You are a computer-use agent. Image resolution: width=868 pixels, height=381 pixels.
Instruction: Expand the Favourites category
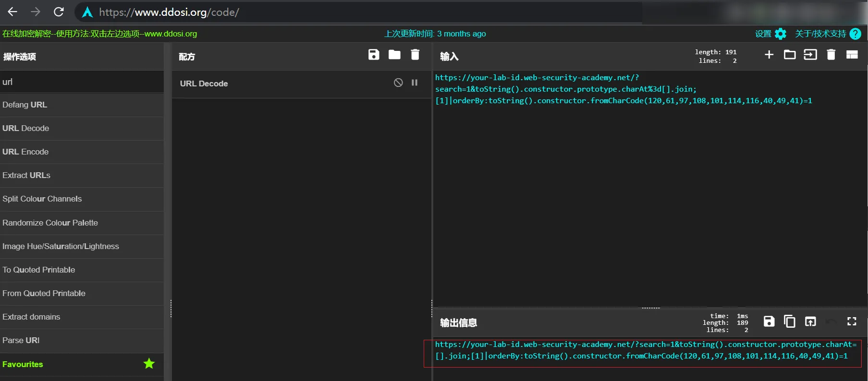[x=82, y=364]
